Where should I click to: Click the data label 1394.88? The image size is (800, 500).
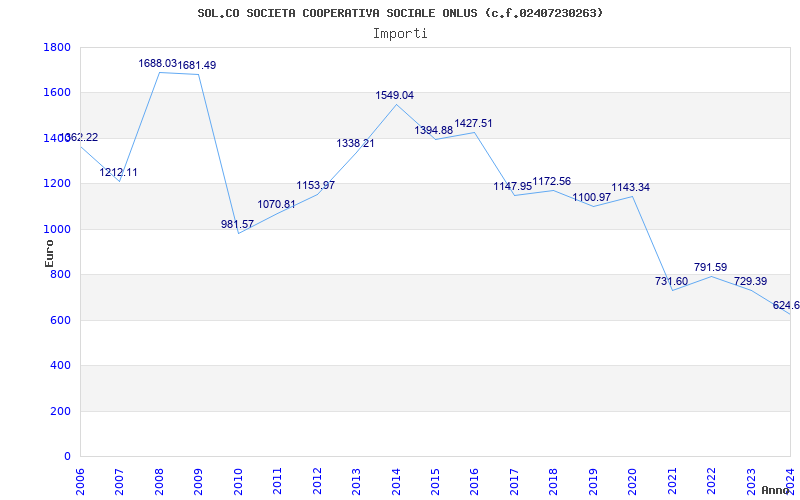tap(434, 131)
